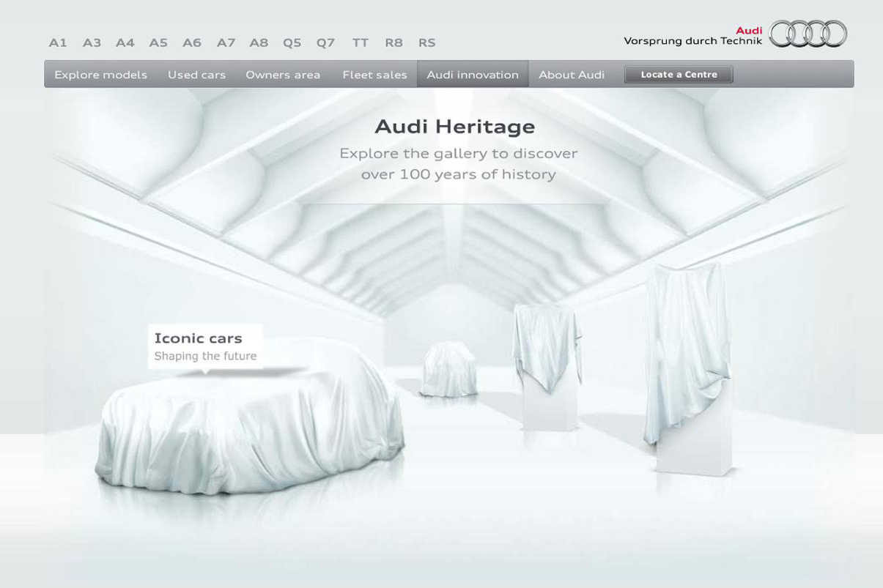Select the small covered car in background
Screen dimensions: 883x588
[x=448, y=370]
